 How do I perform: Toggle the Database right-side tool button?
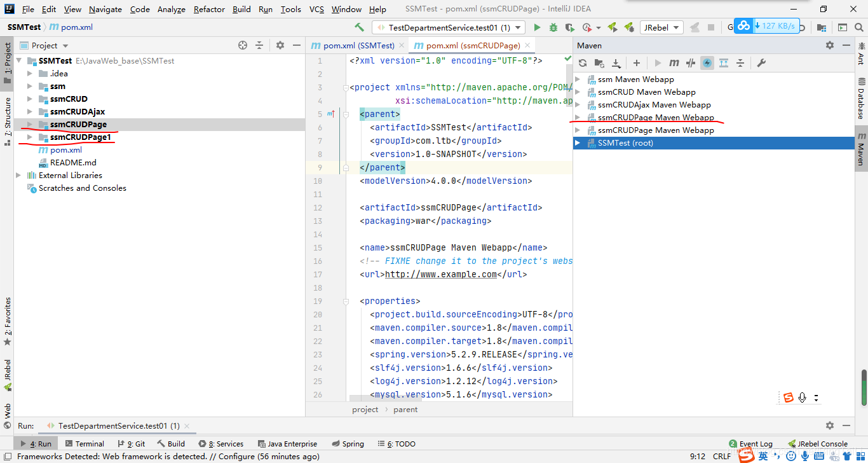pos(861,99)
